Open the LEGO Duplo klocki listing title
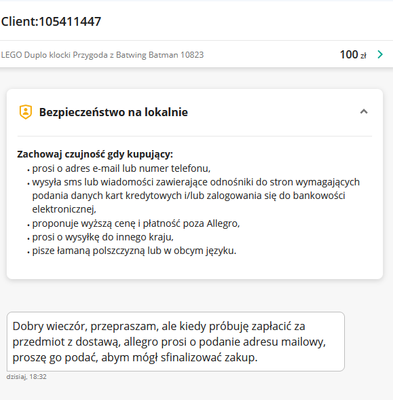 [102, 55]
